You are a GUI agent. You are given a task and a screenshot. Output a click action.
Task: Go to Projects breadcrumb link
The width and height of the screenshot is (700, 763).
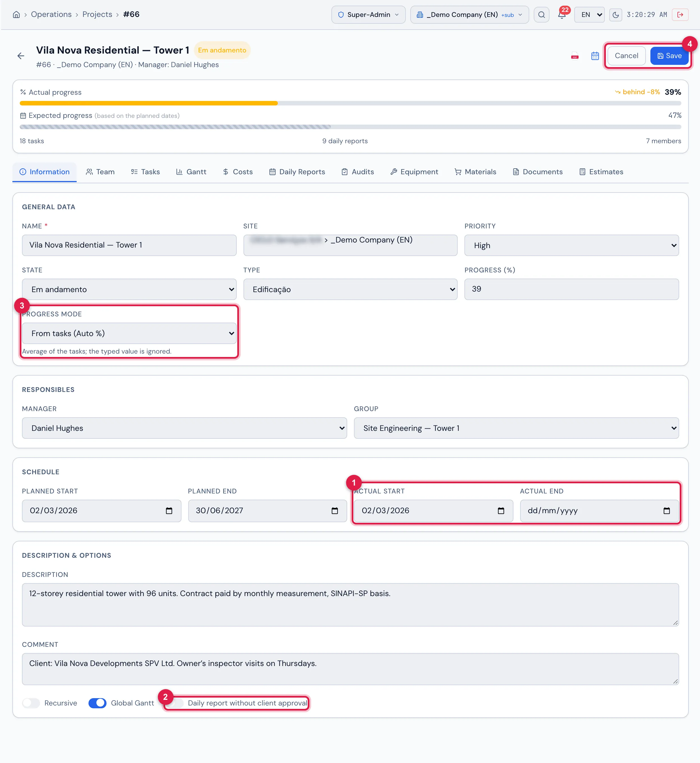(97, 14)
